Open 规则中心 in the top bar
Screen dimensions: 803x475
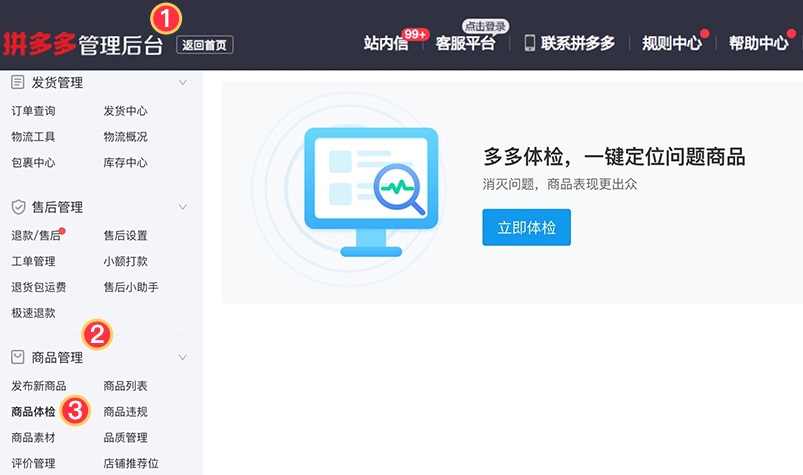pyautogui.click(x=672, y=44)
